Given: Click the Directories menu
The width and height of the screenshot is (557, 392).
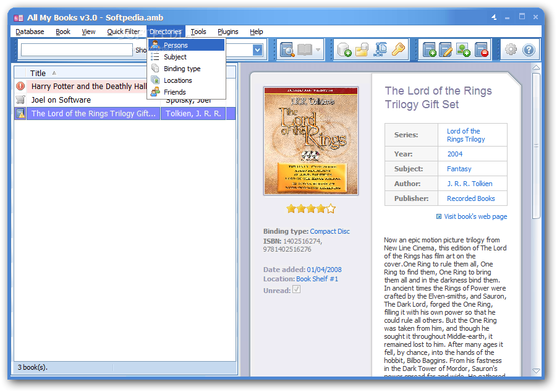Looking at the screenshot, I should pos(166,32).
